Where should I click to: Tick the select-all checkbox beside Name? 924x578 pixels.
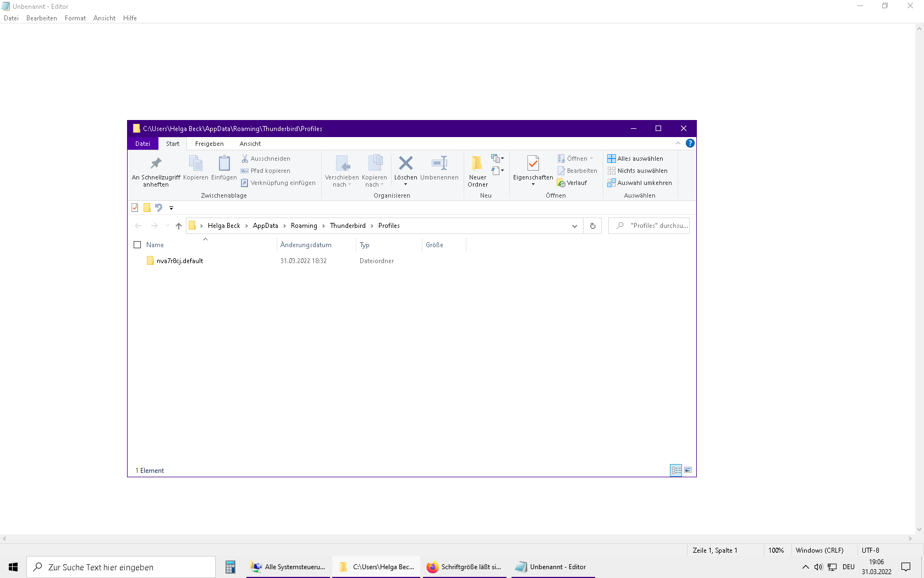tap(137, 245)
